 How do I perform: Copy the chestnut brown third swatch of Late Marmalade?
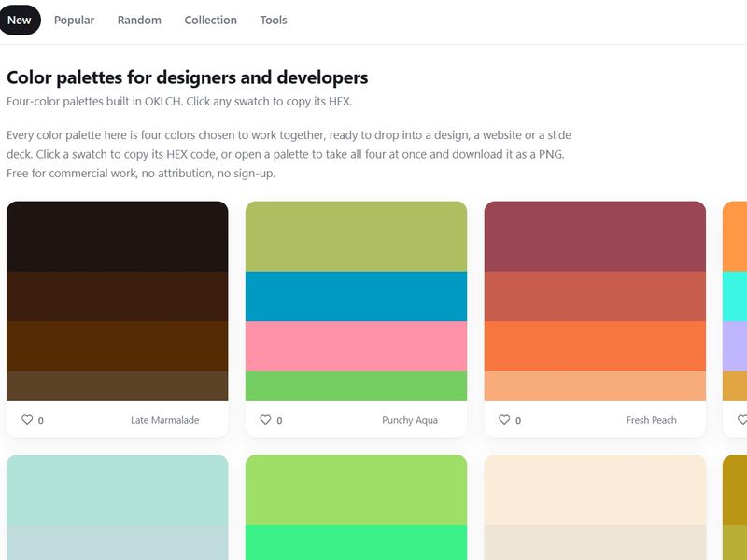click(118, 346)
